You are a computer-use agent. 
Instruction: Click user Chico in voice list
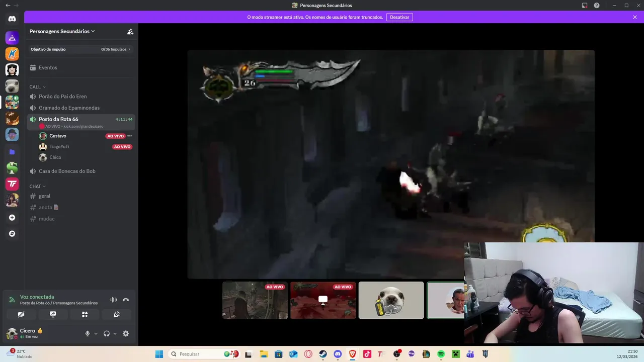[x=55, y=157]
